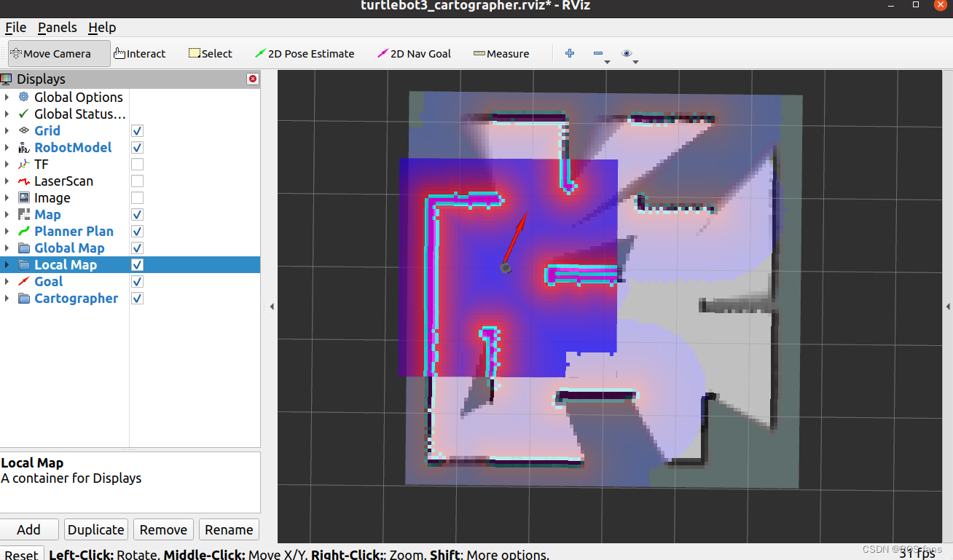Open the Panels menu

pos(57,28)
